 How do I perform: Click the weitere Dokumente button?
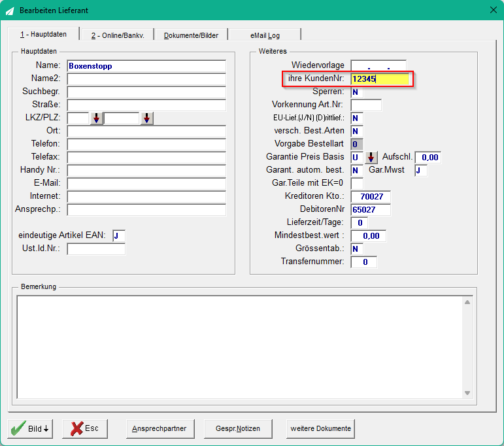coord(320,428)
